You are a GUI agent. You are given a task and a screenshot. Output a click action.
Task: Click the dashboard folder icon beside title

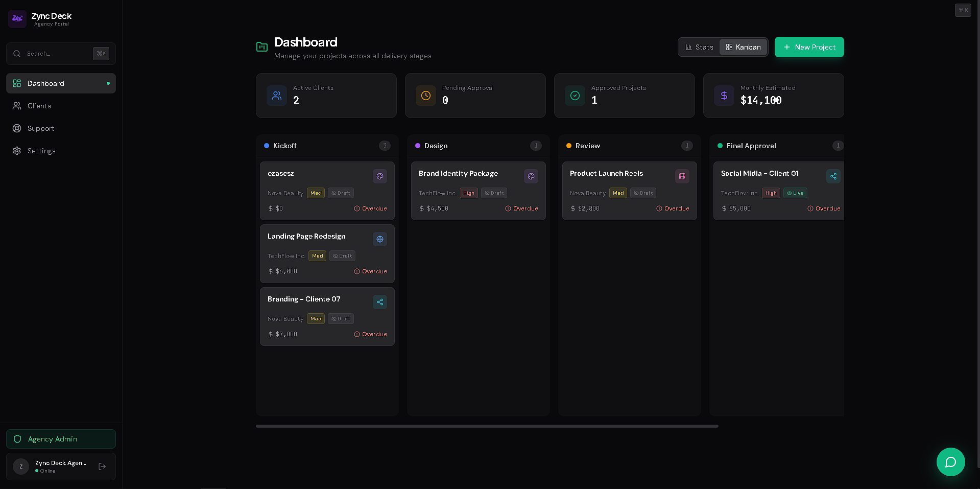click(262, 47)
